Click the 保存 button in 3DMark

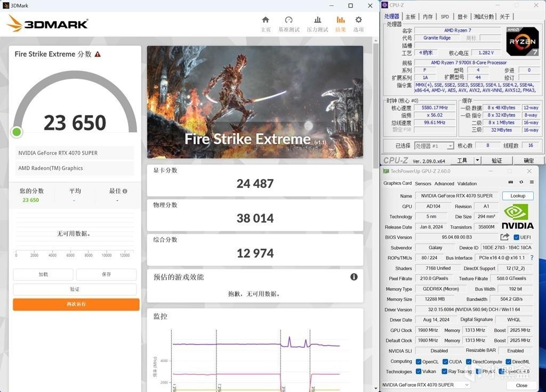(x=106, y=274)
